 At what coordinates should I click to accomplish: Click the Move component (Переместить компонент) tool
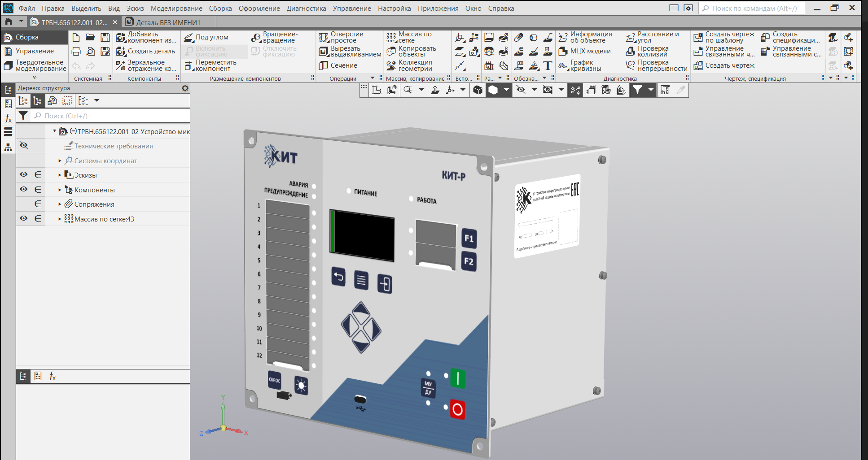tap(210, 65)
